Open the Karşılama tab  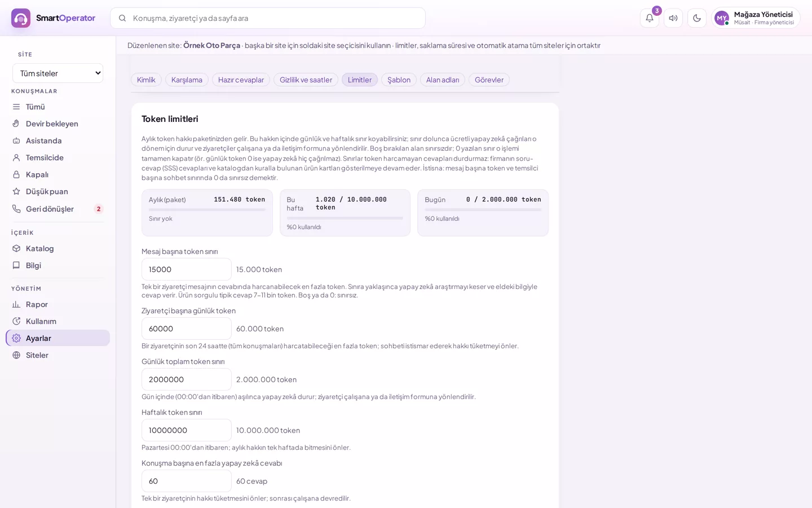coord(187,80)
